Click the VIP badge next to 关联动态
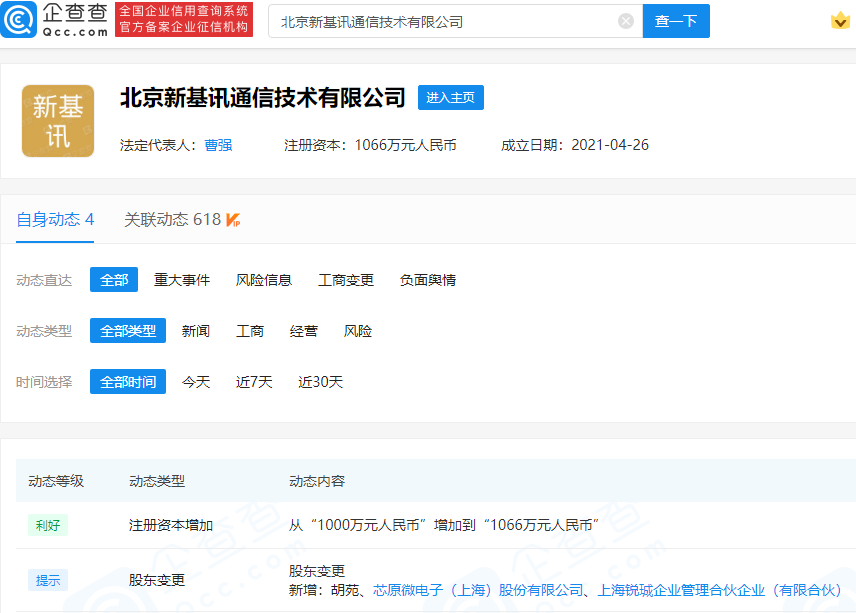856x613 pixels. pyautogui.click(x=233, y=220)
